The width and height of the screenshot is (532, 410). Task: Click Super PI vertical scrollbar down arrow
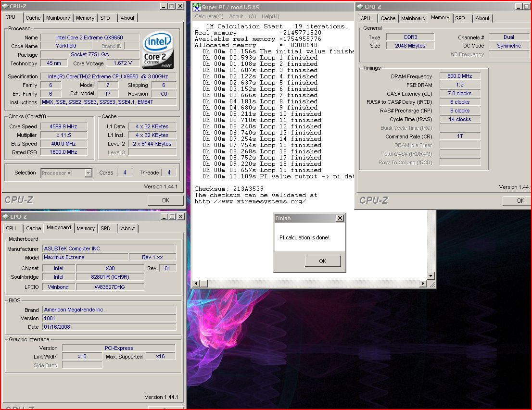(431, 276)
